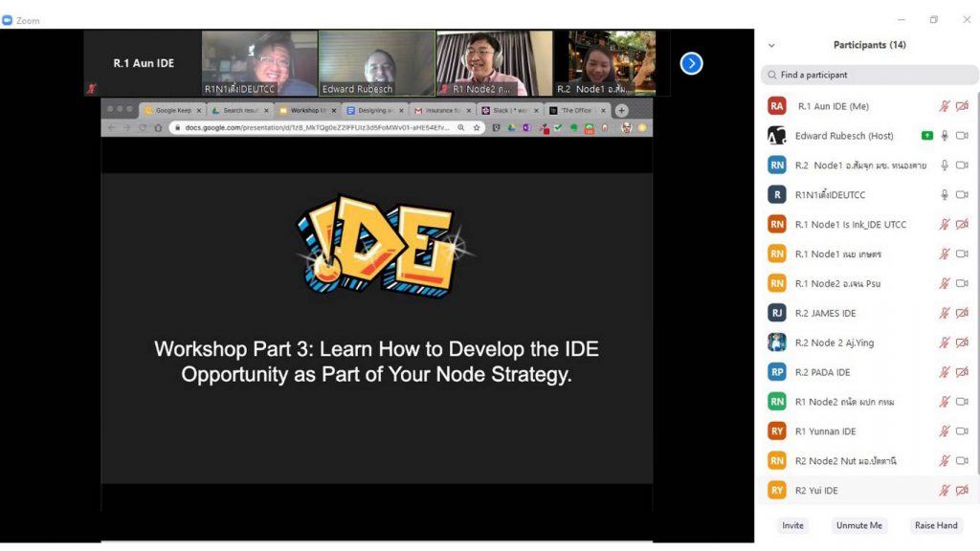Click muted mic icon for R.2 JAMES IDE
980x551 pixels.
tap(945, 313)
